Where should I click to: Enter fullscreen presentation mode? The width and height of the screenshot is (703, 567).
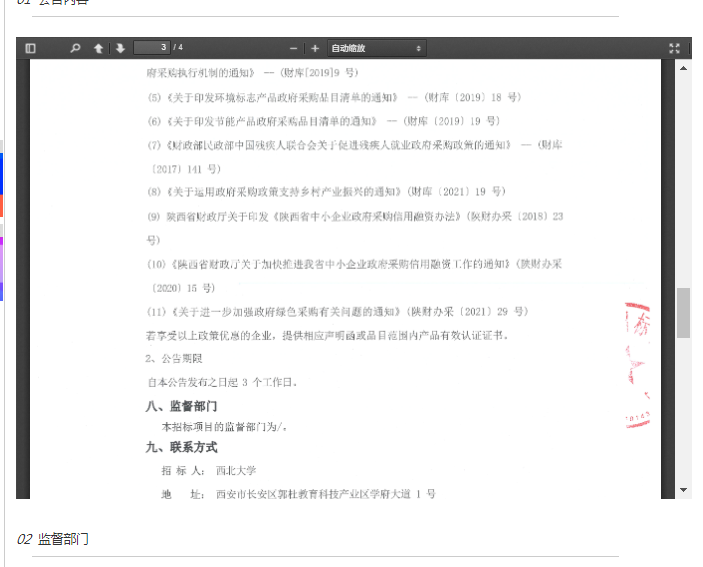coord(675,48)
